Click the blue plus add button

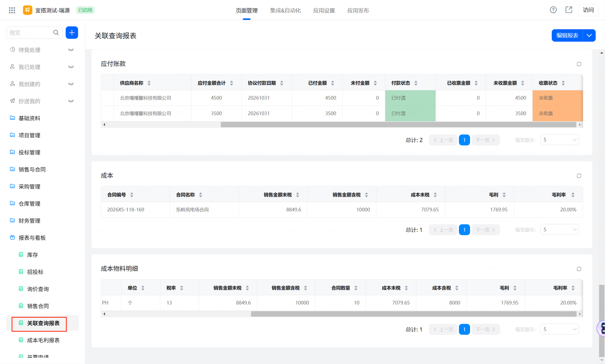(72, 33)
